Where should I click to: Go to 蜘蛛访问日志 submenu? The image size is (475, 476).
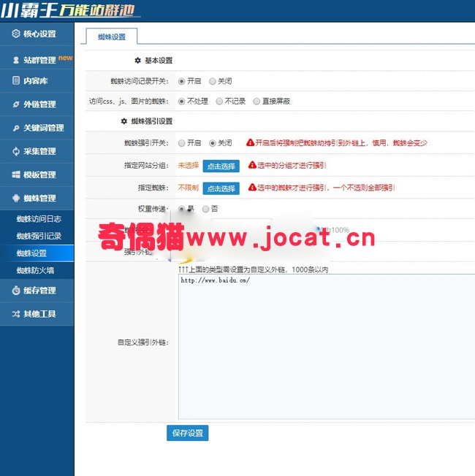coord(39,219)
